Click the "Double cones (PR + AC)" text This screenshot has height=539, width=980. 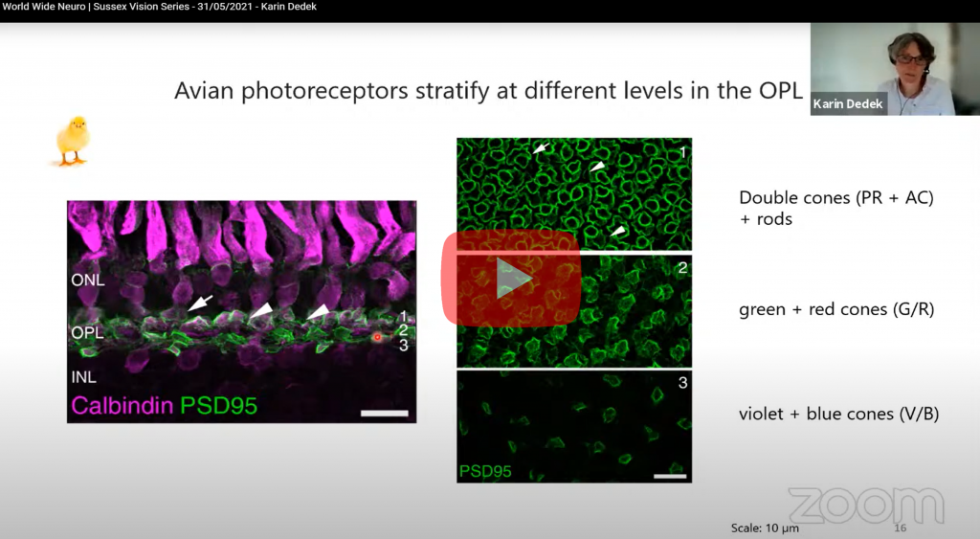pos(835,198)
